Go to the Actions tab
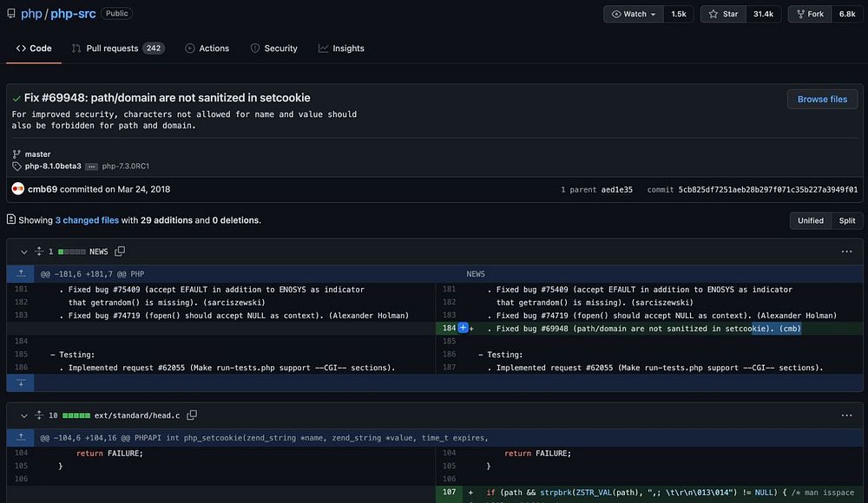The height and width of the screenshot is (503, 868). [207, 49]
